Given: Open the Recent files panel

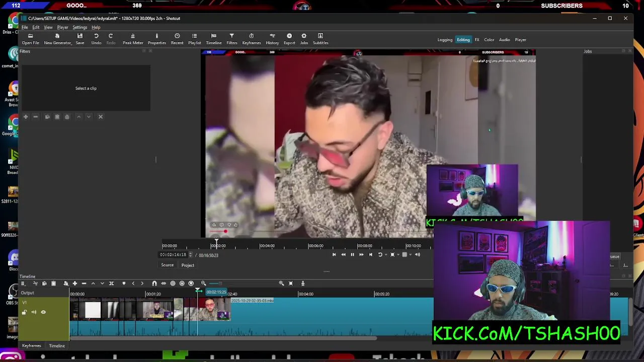Looking at the screenshot, I should pyautogui.click(x=177, y=39).
